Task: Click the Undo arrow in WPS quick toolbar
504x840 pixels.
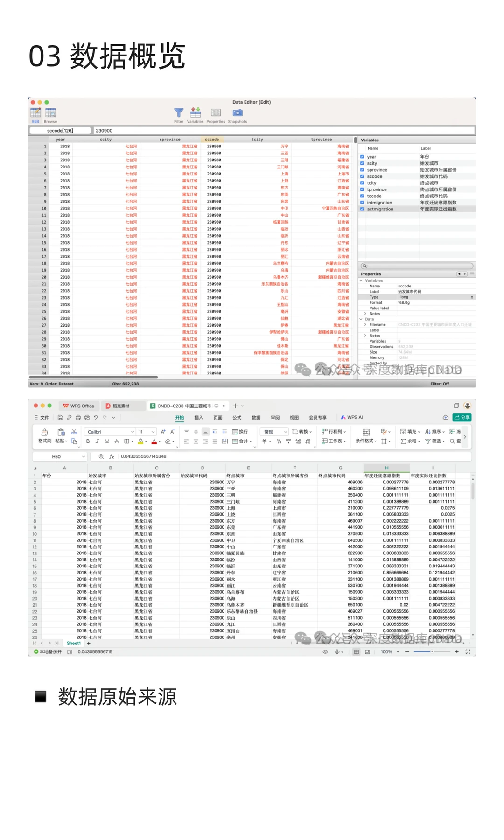Action: click(96, 418)
